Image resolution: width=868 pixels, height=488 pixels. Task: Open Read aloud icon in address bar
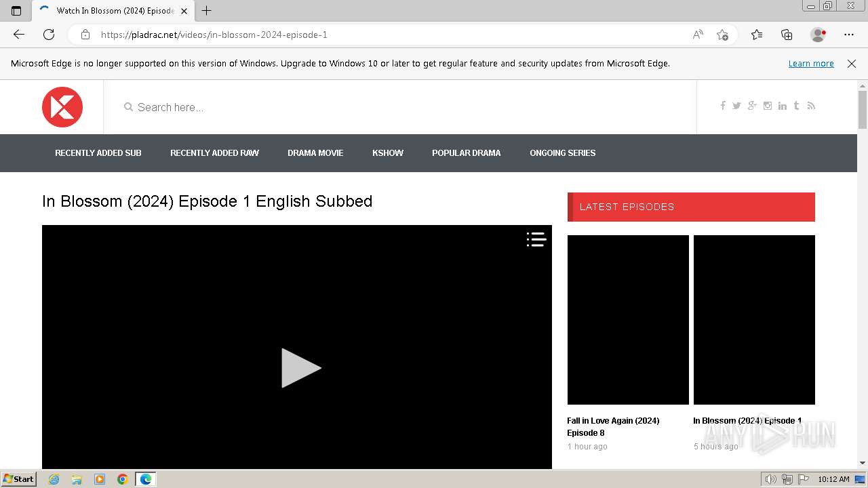coord(698,35)
